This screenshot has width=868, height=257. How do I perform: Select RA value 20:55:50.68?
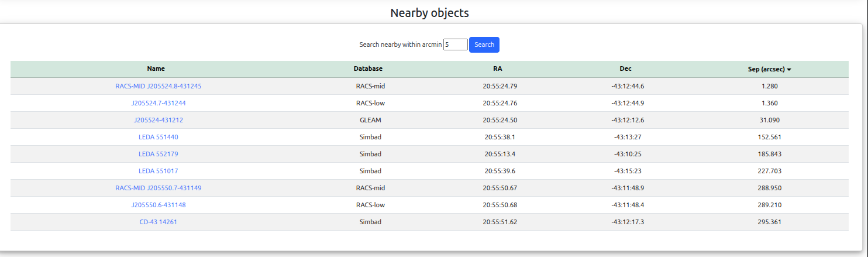tap(500, 205)
